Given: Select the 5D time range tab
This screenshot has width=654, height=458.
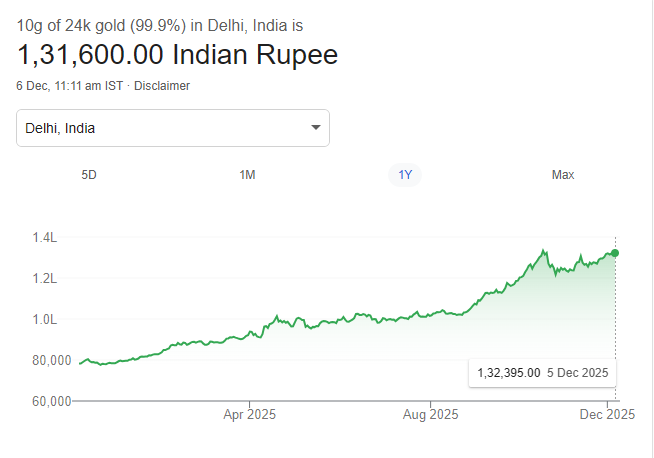Looking at the screenshot, I should click(x=89, y=175).
